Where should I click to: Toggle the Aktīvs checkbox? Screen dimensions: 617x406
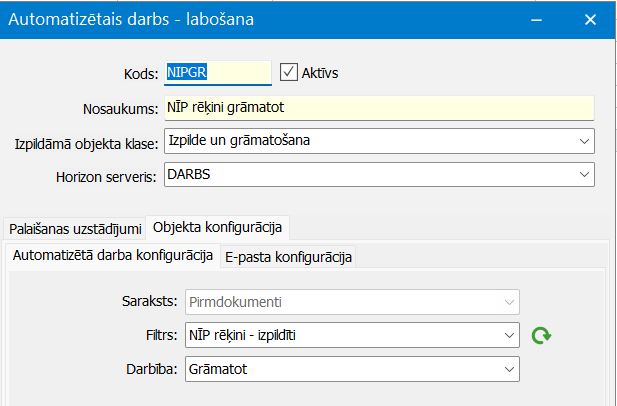click(x=288, y=73)
